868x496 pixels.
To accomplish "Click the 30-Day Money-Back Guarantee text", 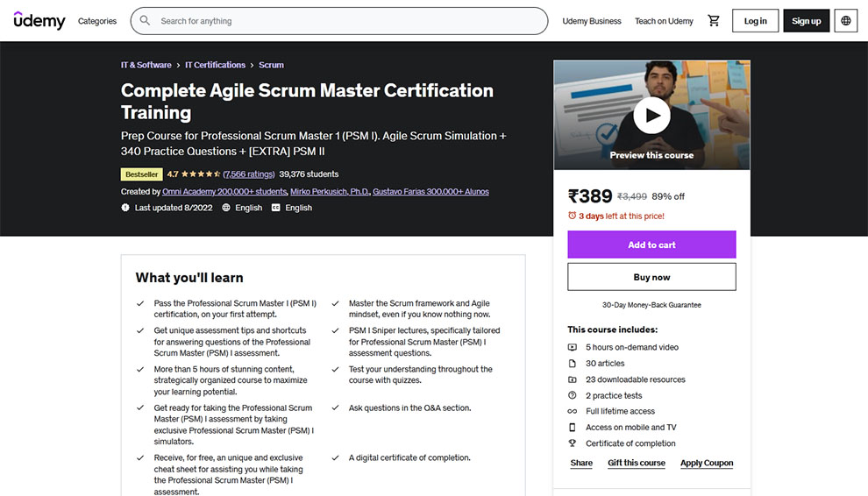I will (651, 305).
